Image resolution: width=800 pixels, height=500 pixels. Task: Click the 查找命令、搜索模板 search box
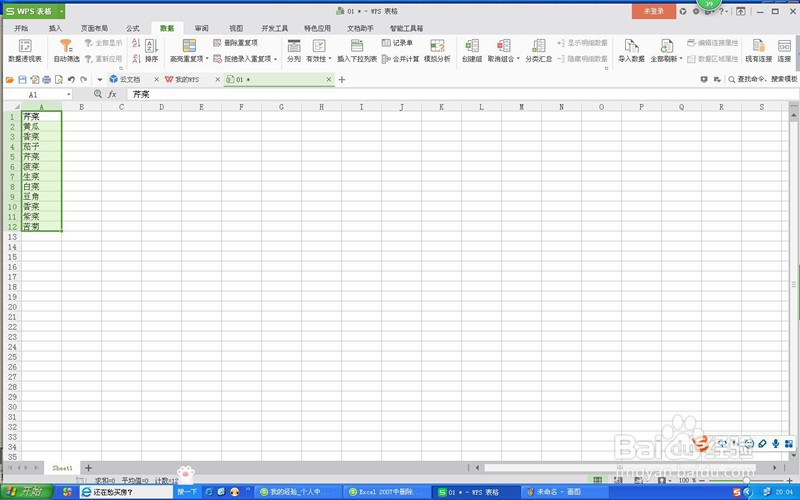click(763, 80)
